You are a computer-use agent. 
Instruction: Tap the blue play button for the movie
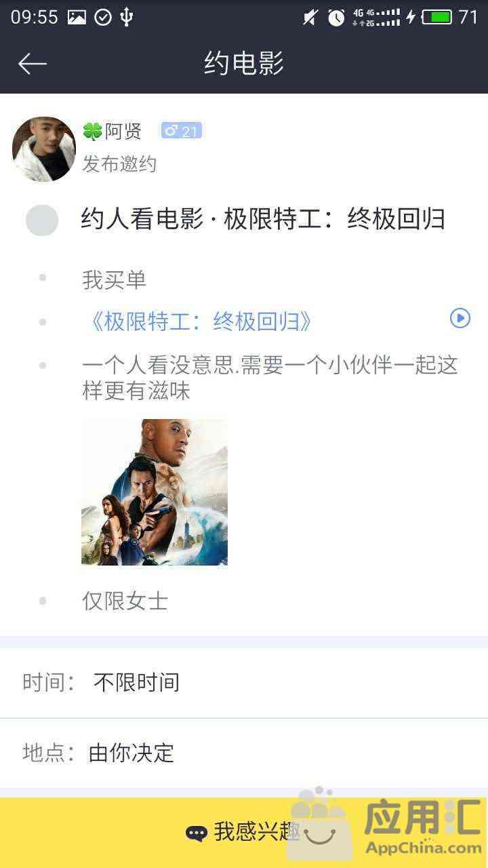(x=460, y=318)
